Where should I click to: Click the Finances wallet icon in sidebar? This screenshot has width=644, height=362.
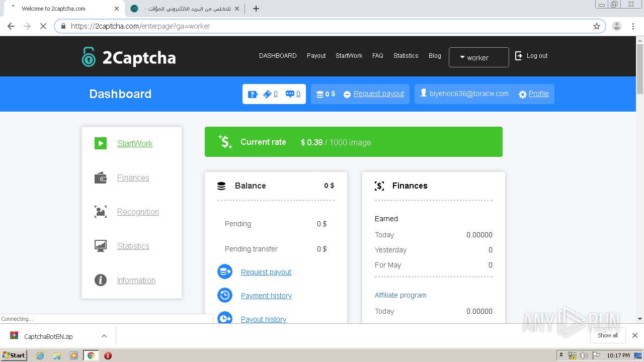(x=101, y=177)
